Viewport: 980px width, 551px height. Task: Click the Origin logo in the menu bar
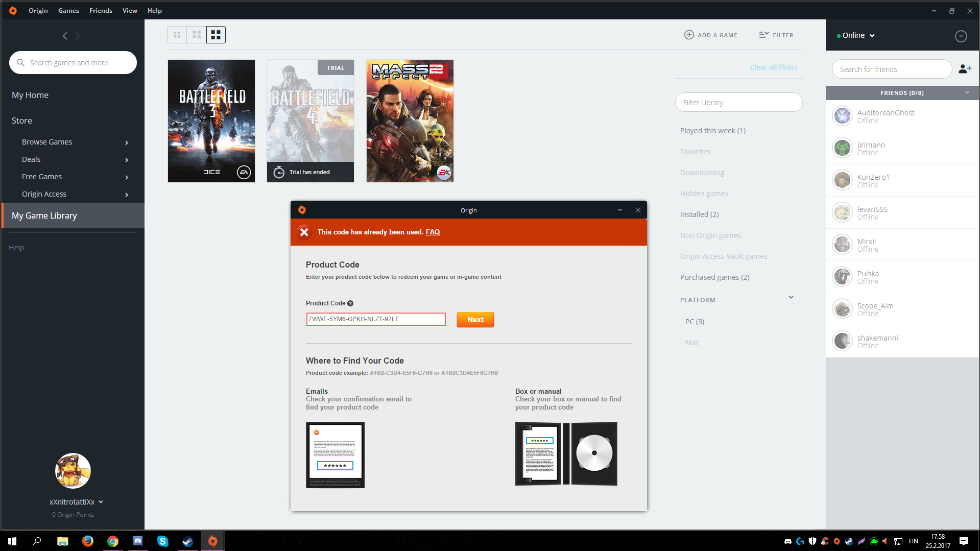[x=13, y=10]
